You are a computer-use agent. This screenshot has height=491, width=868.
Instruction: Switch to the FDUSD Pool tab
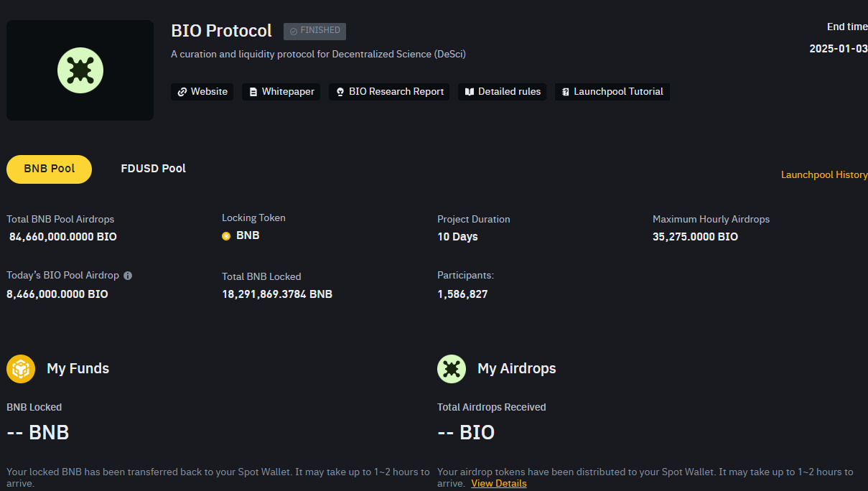[154, 169]
